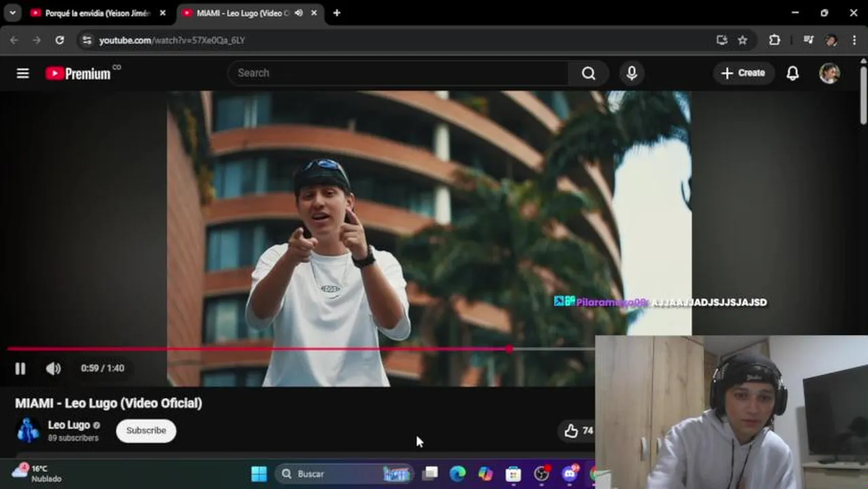Open the Leo Lugo channel avatar
868x489 pixels.
click(x=28, y=431)
